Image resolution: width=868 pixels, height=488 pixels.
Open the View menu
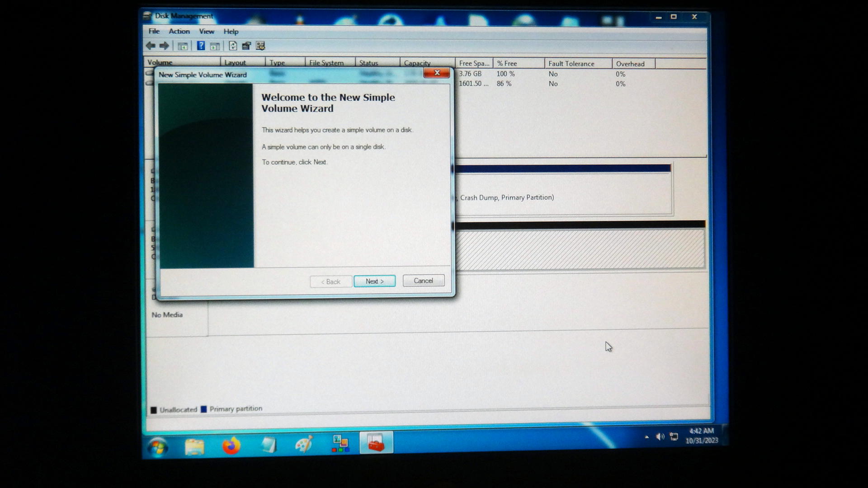click(x=207, y=32)
